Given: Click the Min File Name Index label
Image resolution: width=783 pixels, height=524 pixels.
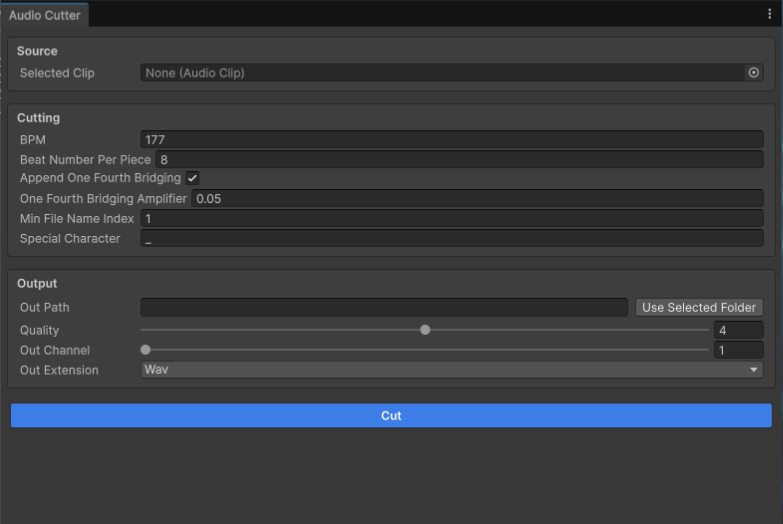Looking at the screenshot, I should tap(77, 219).
